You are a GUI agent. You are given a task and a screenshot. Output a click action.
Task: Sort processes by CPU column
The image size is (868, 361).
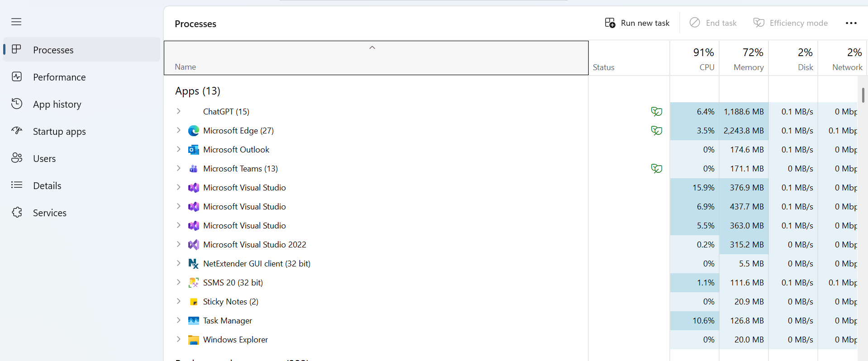pos(695,58)
